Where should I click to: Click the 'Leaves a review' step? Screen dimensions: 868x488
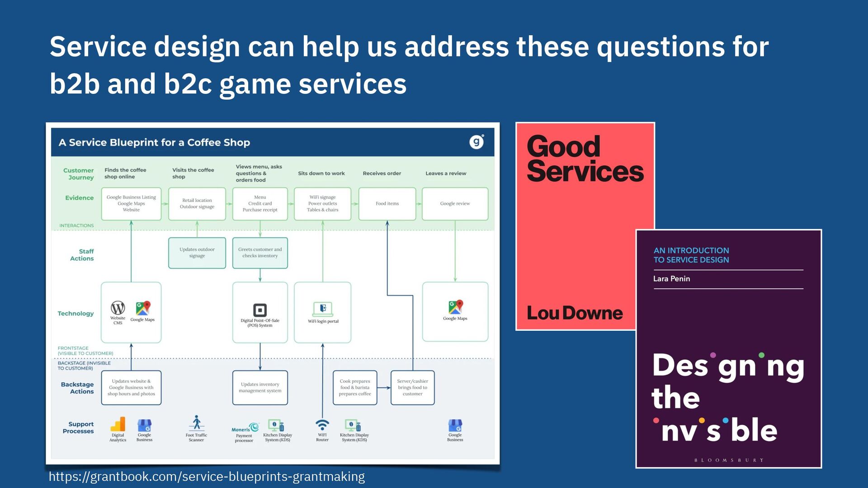[x=446, y=174]
